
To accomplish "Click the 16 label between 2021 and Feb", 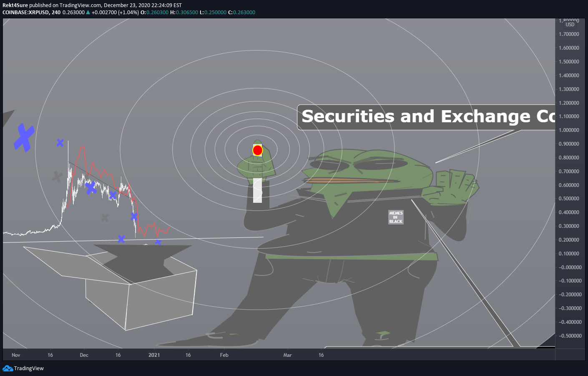I will pos(188,355).
